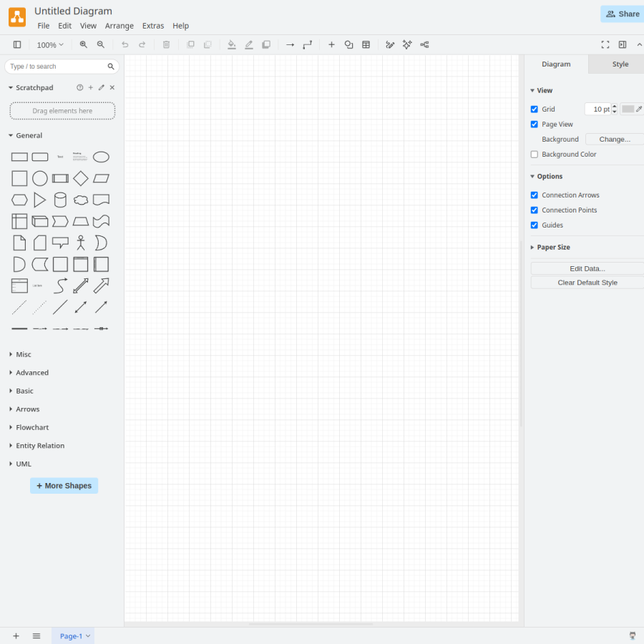The height and width of the screenshot is (644, 644).
Task: Click the Share button
Action: (623, 14)
